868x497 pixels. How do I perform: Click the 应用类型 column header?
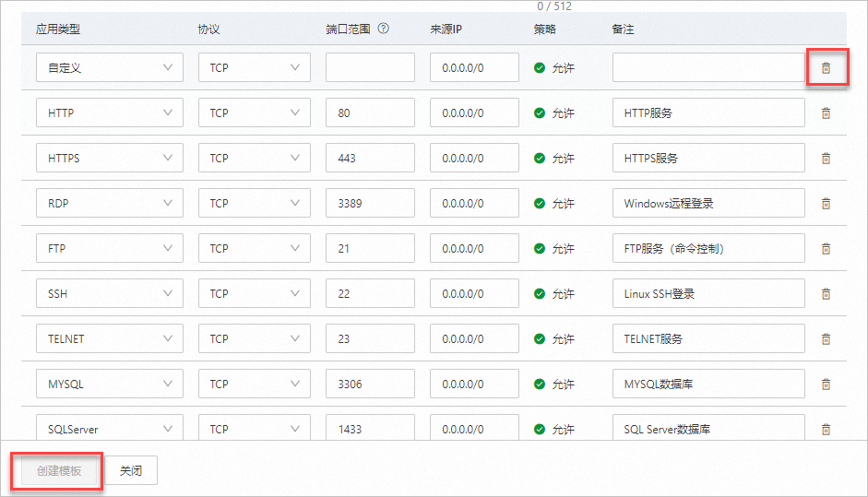click(x=58, y=29)
